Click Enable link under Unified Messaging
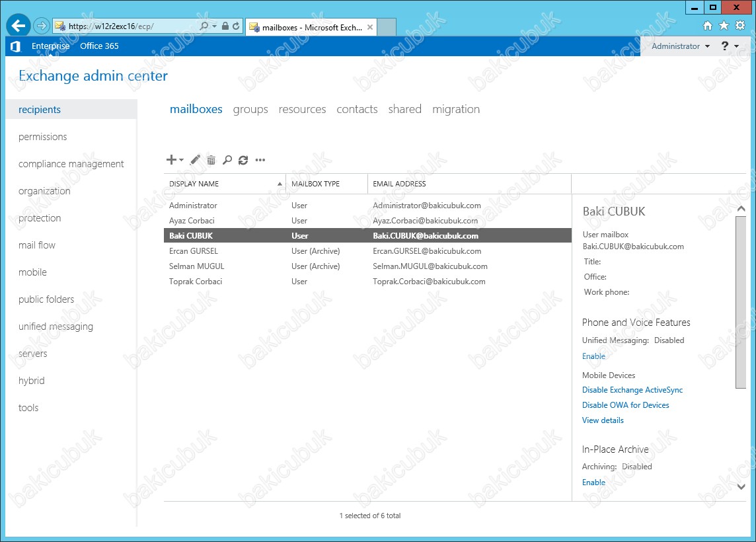 coord(593,356)
